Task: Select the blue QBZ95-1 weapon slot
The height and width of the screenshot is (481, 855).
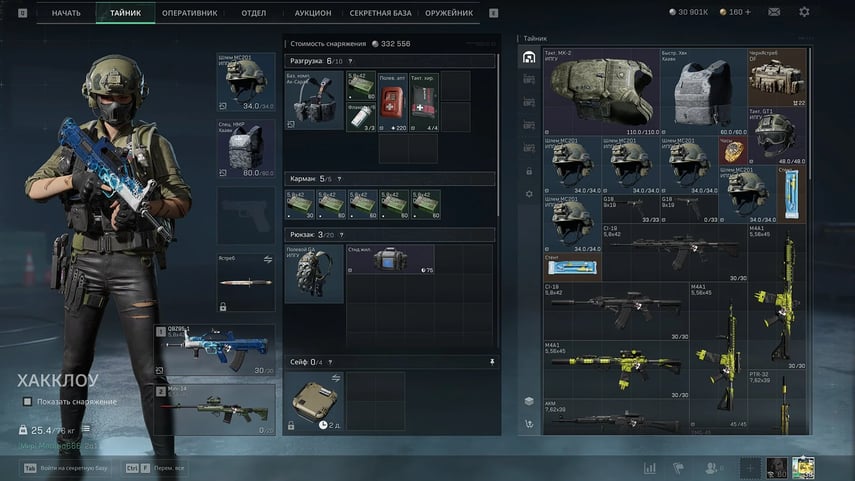Action: click(214, 351)
